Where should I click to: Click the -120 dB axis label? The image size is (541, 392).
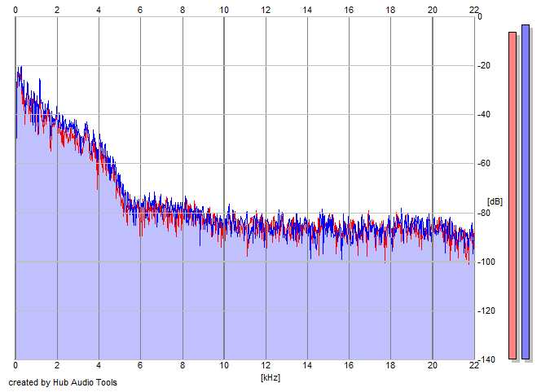(x=486, y=311)
